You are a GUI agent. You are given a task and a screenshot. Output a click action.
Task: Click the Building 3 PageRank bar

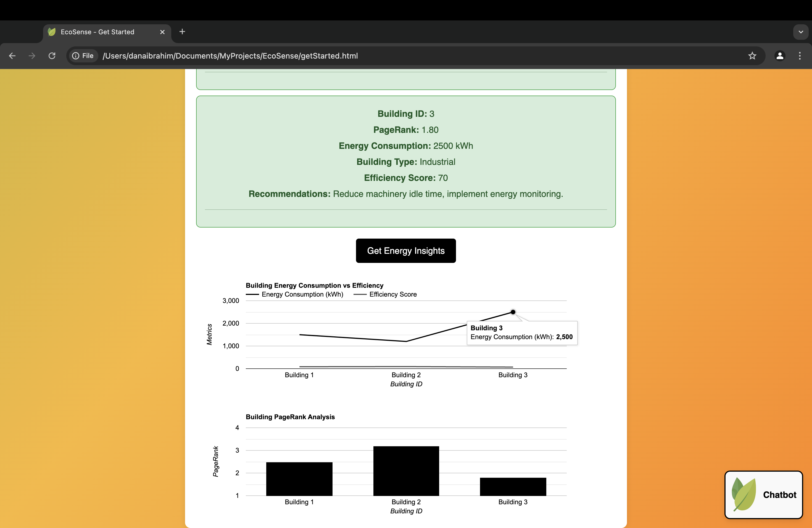[x=513, y=487]
